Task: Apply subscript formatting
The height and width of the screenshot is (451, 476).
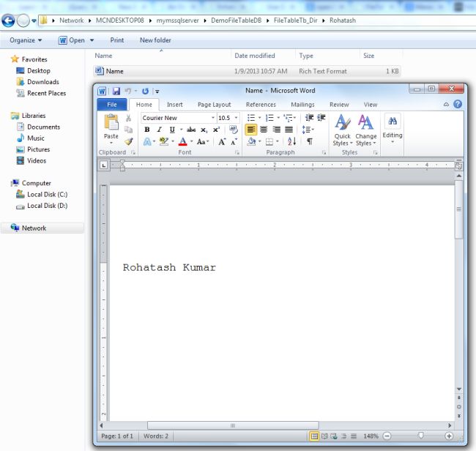Action: tap(204, 130)
